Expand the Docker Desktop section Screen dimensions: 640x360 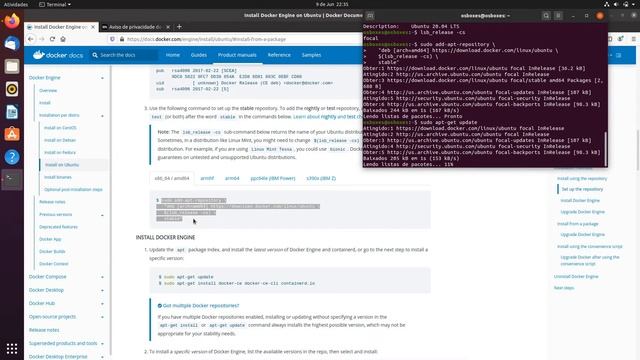click(x=102, y=290)
